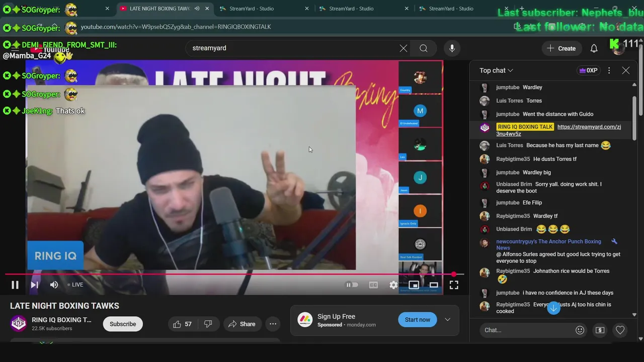Switch to third StreamYard - Studio tab
The image size is (644, 362).
coord(451,9)
